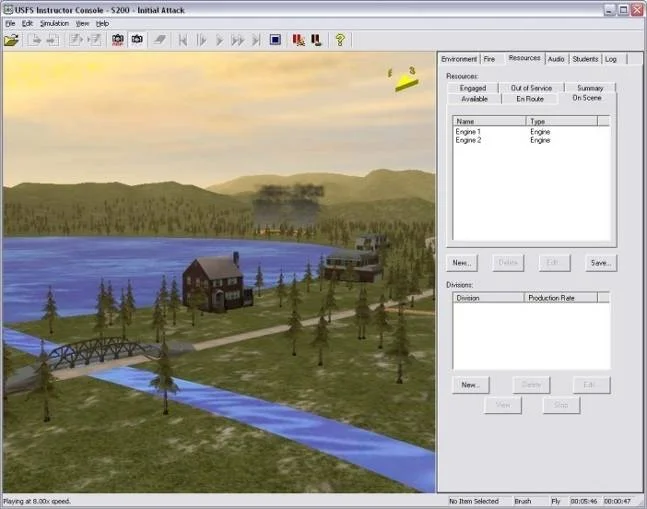
Task: Click the red house in 3D view
Action: point(216,282)
